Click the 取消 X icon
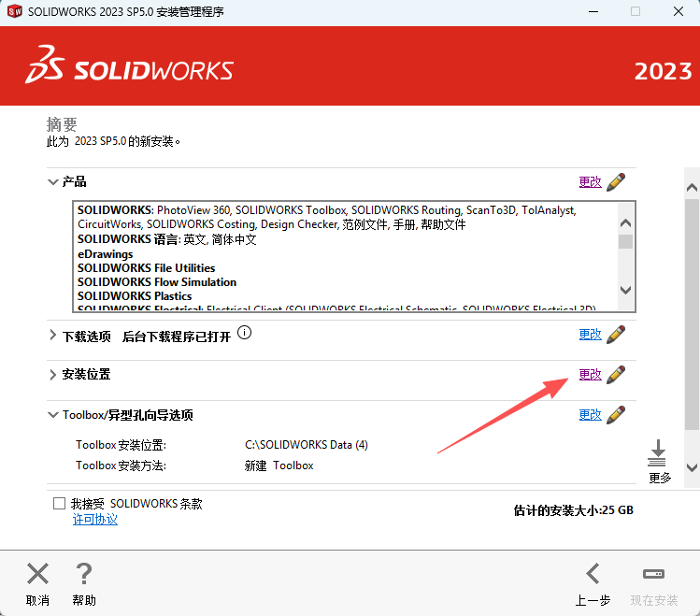Viewport: 700px width, 616px height. [x=37, y=574]
